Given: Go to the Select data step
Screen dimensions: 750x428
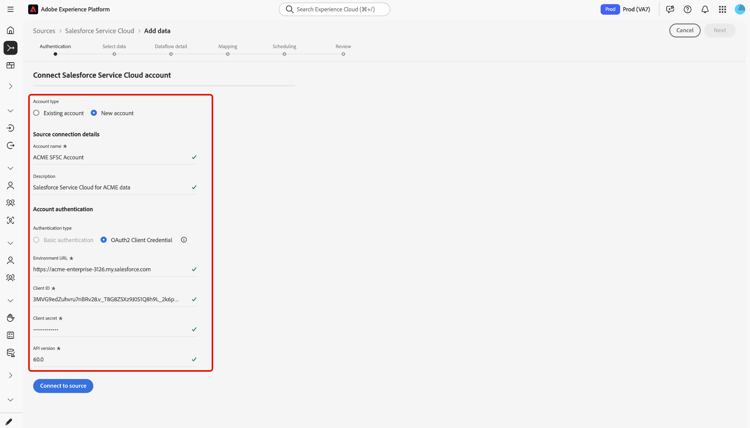Looking at the screenshot, I should point(114,49).
